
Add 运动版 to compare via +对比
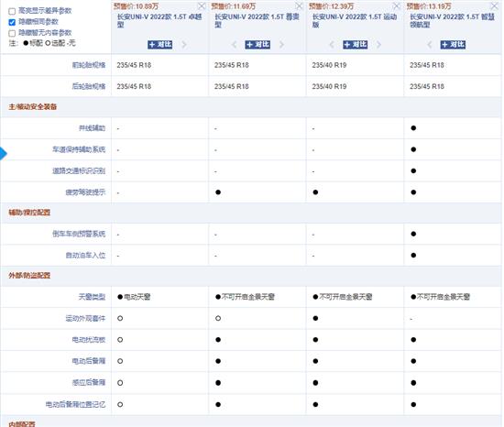pyautogui.click(x=356, y=44)
